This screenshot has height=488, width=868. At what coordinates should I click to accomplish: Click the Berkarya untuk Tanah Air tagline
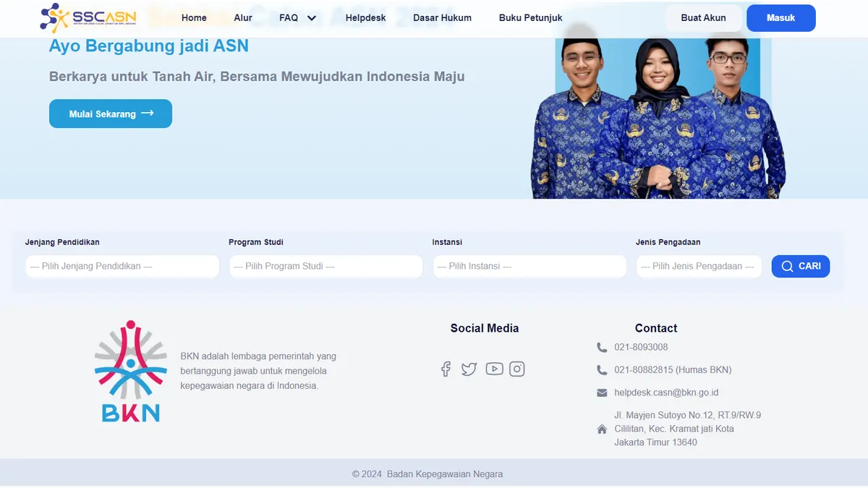pyautogui.click(x=257, y=77)
